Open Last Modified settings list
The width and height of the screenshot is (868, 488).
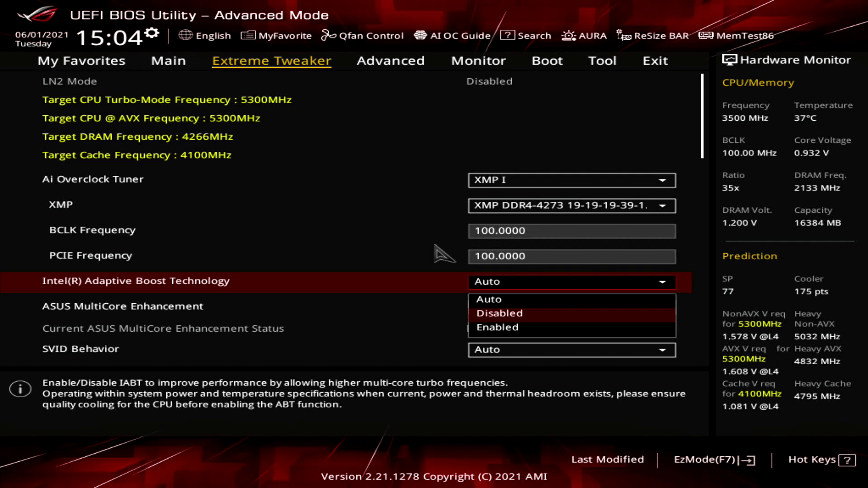tap(607, 460)
